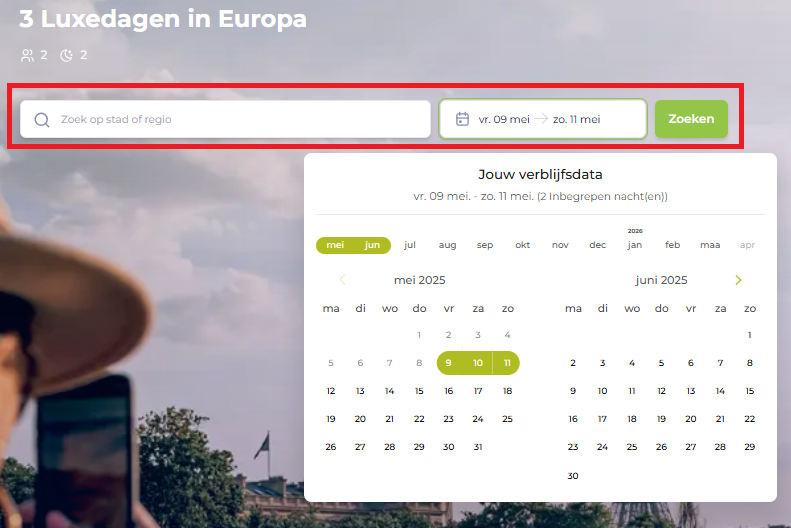Choose 31 May 2025 date
The image size is (791, 528).
click(x=478, y=447)
